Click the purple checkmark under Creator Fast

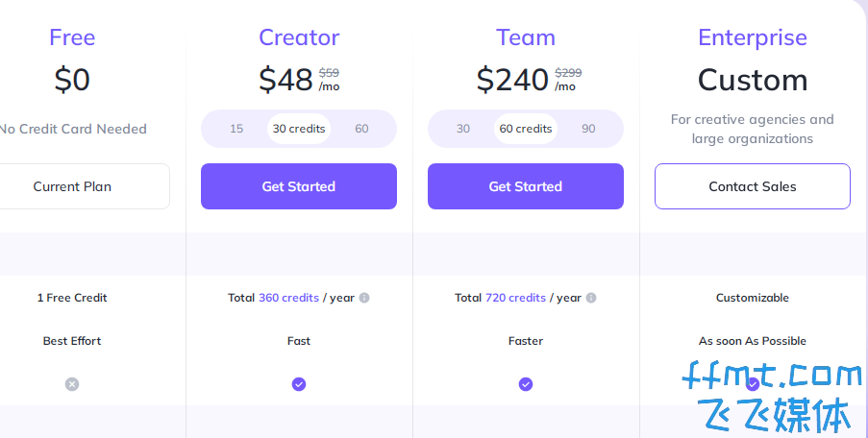299,384
